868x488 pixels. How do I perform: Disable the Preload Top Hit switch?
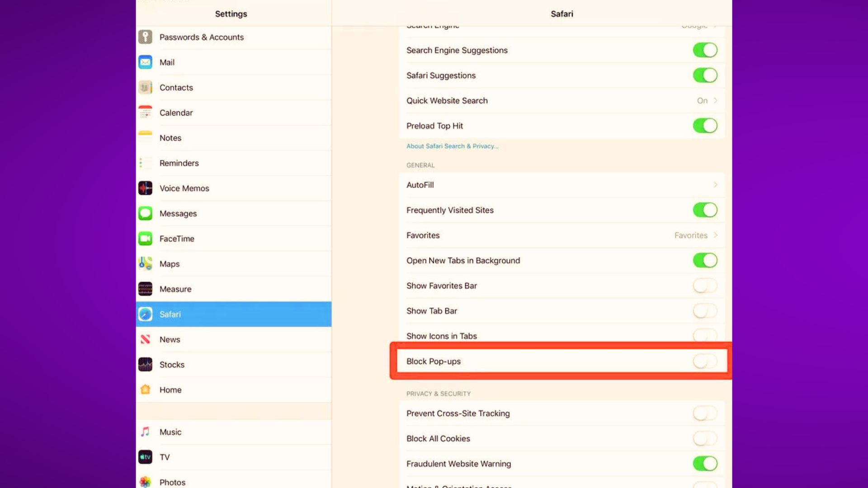point(705,126)
